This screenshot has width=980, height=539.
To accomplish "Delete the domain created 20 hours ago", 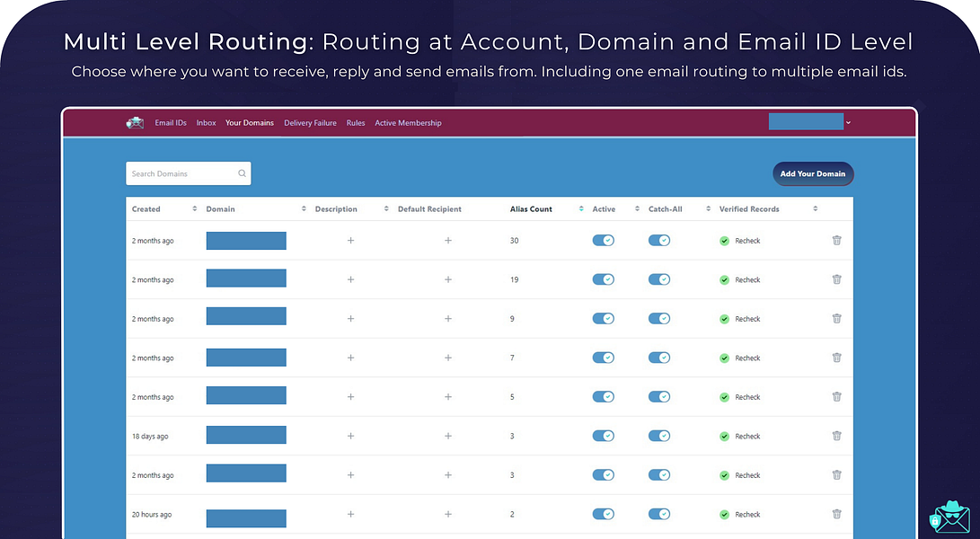I will (x=837, y=514).
